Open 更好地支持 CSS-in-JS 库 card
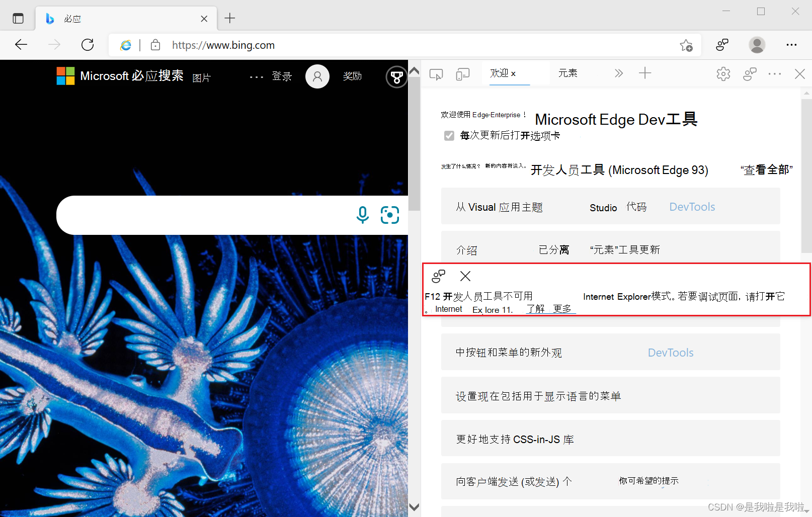 point(610,439)
